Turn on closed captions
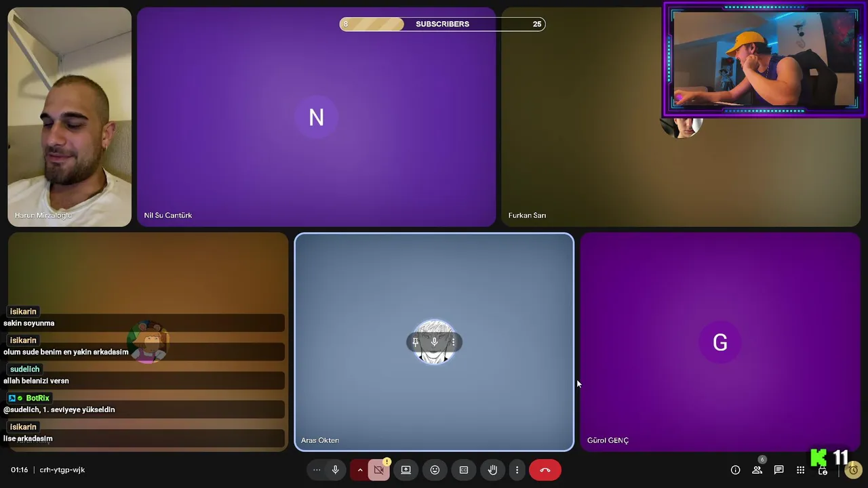 (464, 470)
